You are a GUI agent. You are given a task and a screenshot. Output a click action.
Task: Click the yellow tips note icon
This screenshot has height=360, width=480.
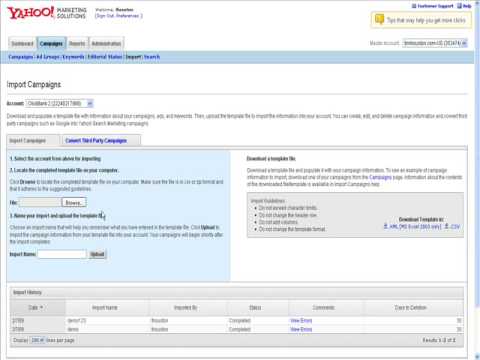[379, 19]
